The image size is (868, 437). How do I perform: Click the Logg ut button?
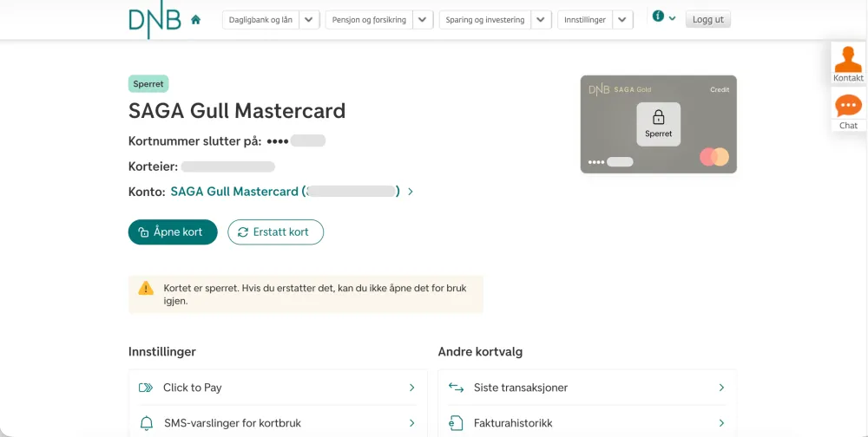coord(707,20)
